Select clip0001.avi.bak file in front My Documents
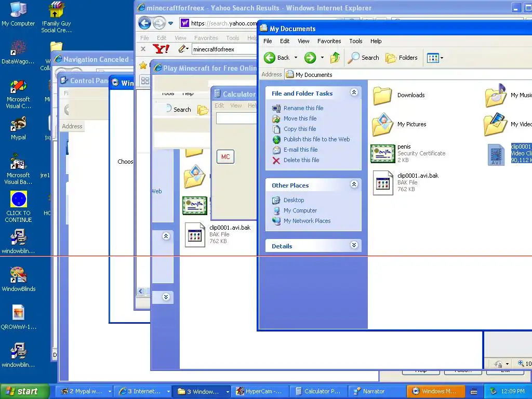 click(x=383, y=183)
